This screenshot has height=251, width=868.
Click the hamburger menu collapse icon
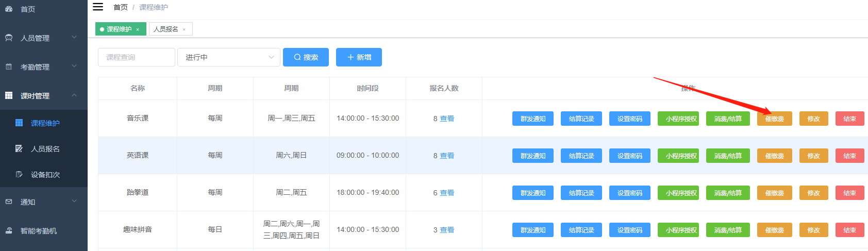point(98,7)
